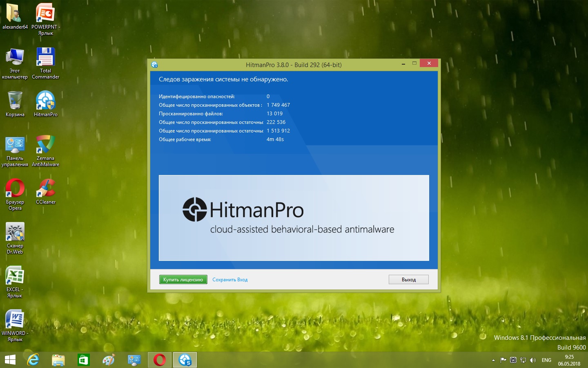Click the HitmanPro banner image

pos(294,218)
